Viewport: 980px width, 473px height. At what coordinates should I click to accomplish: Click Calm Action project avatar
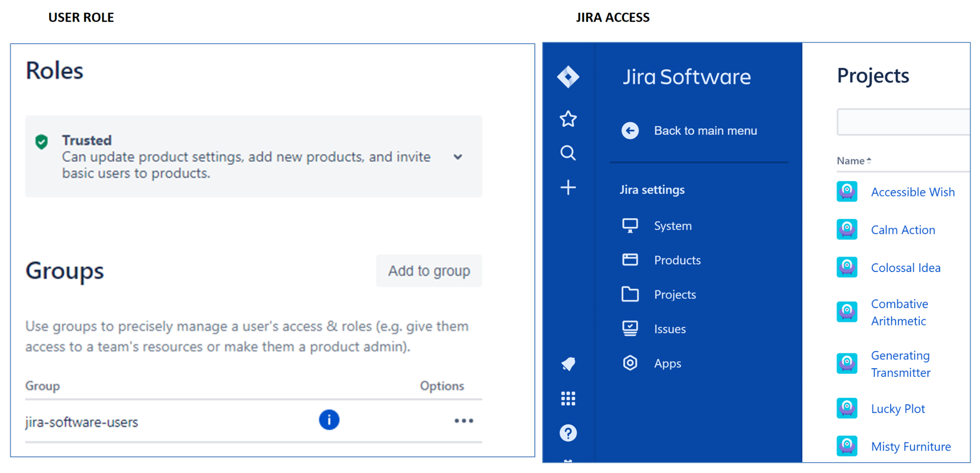pyautogui.click(x=847, y=229)
